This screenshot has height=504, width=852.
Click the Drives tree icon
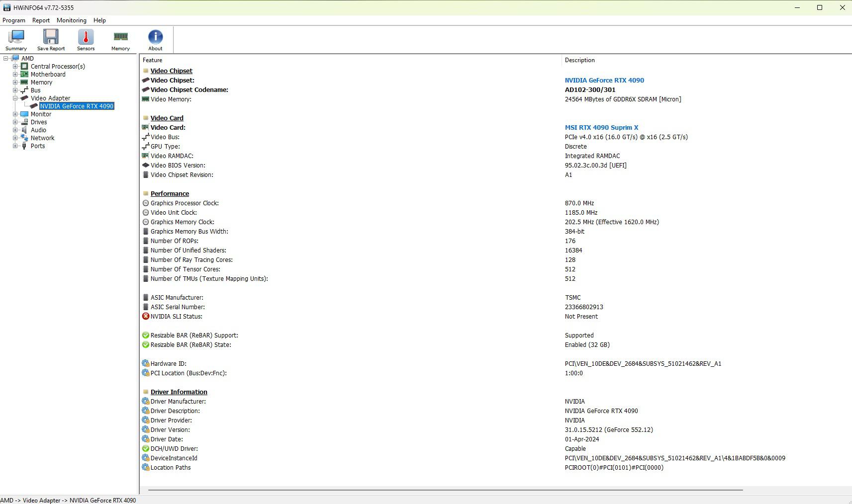click(x=24, y=122)
